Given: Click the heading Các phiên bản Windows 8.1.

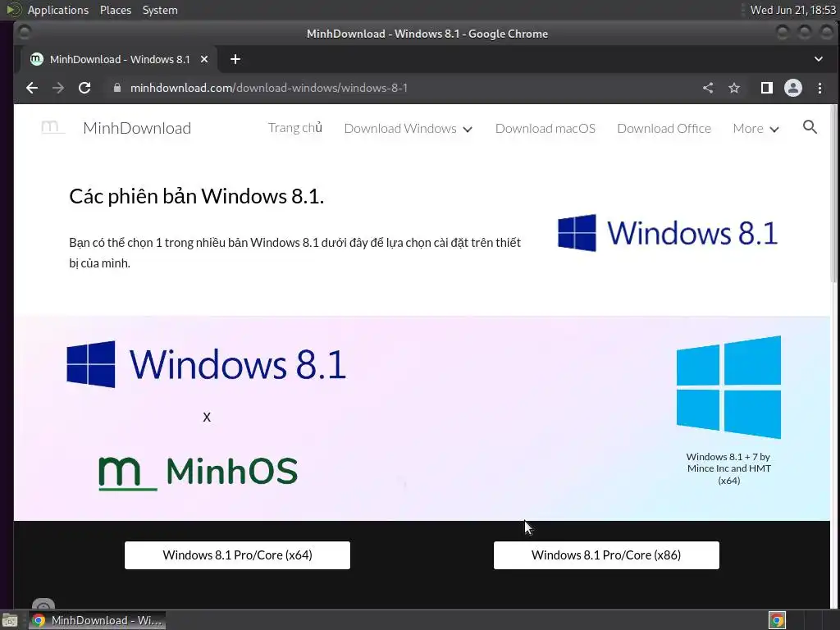Looking at the screenshot, I should [x=197, y=196].
